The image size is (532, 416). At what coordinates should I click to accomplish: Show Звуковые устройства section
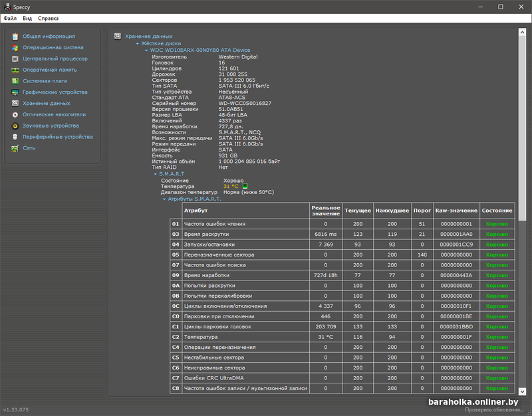click(x=51, y=126)
